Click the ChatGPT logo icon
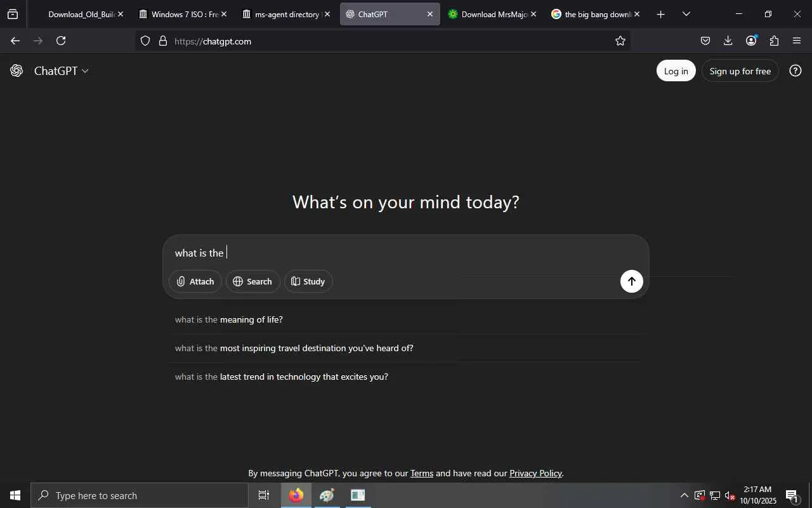This screenshot has height=508, width=812. tap(16, 70)
